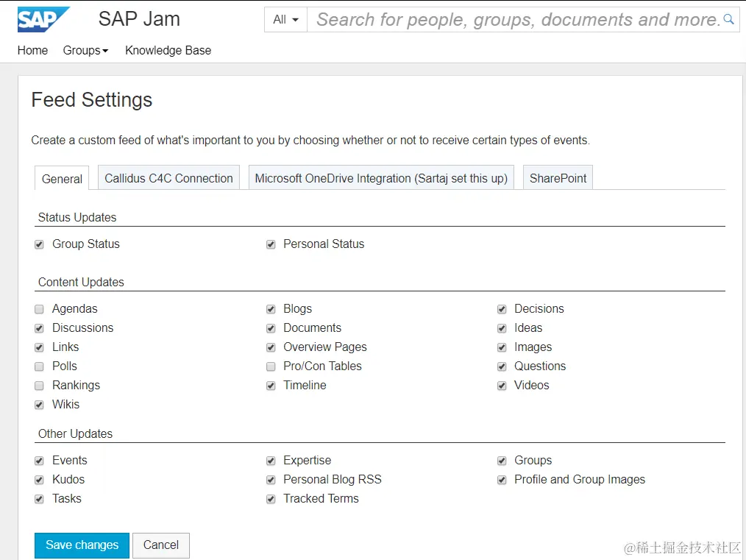
Task: Click into the search input field
Action: [x=515, y=20]
